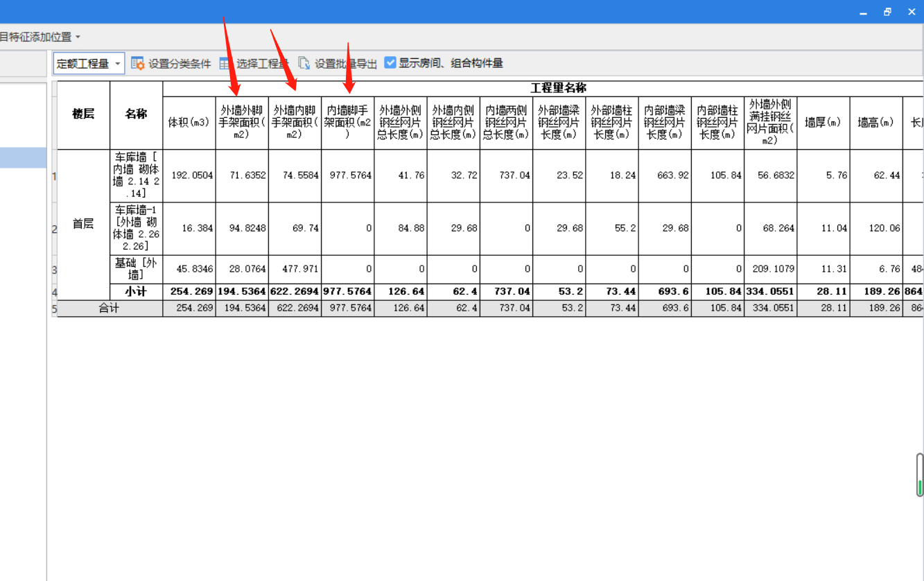Click cell value 41.76

[x=411, y=175]
